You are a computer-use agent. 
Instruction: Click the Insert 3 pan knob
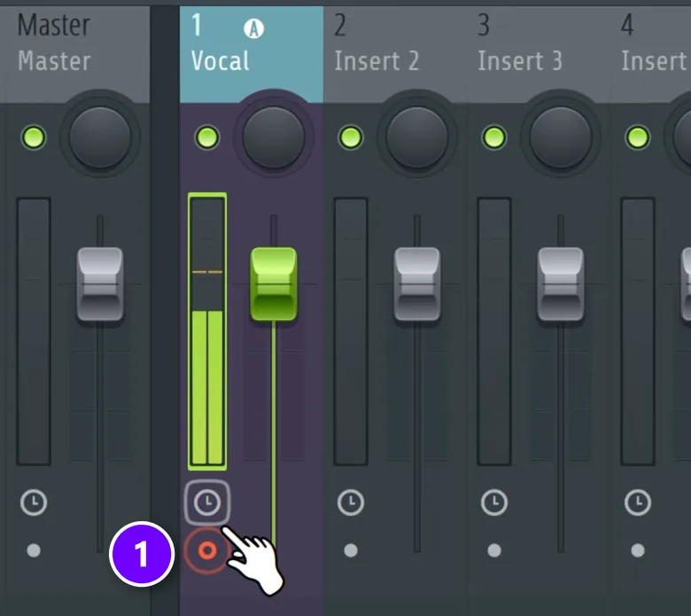click(x=561, y=137)
